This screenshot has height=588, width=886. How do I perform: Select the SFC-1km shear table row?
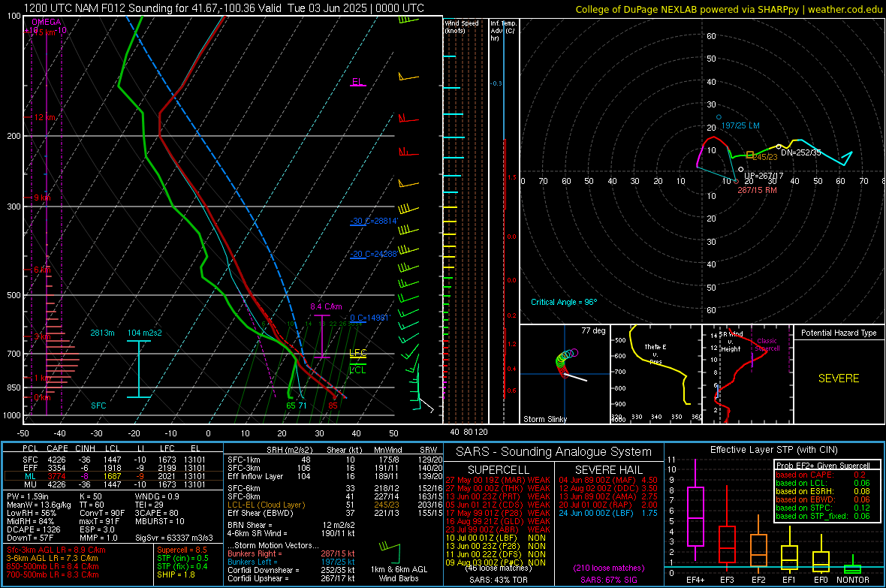[x=335, y=460]
